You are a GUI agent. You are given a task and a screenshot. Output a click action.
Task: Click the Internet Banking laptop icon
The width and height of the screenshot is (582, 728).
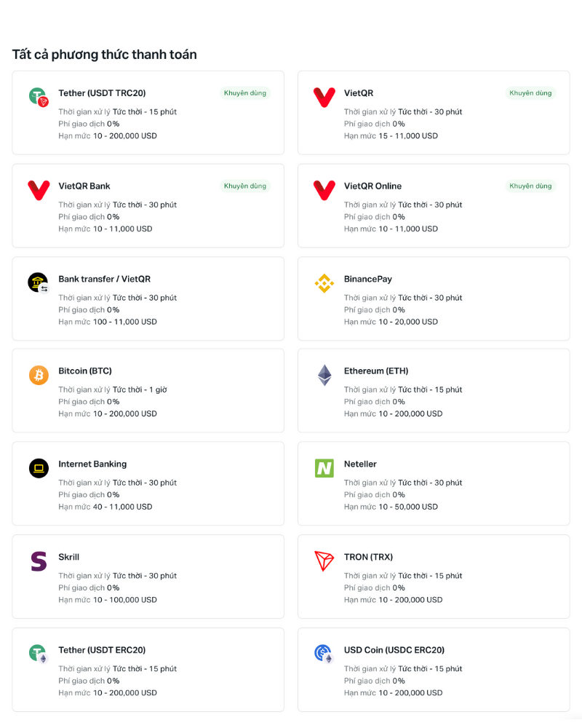pos(39,468)
